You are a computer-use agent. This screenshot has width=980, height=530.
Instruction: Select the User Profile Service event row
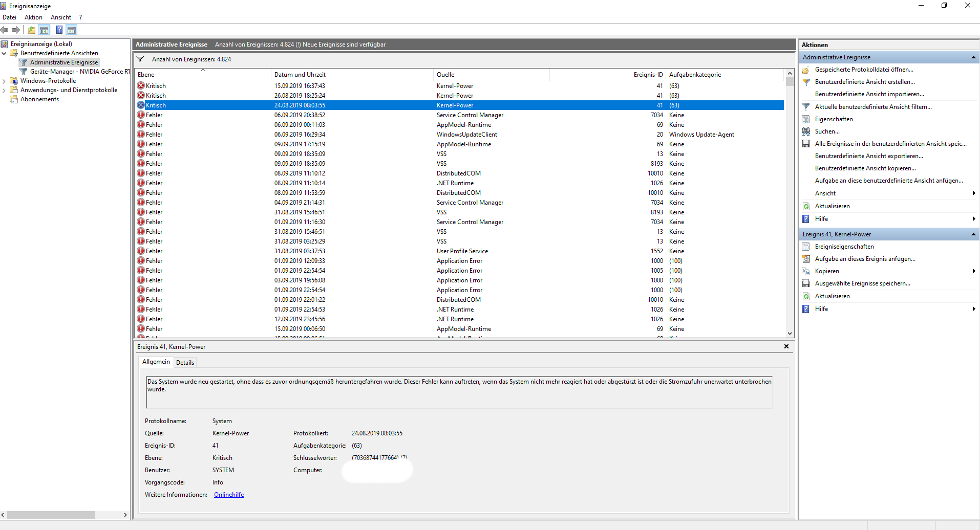coord(460,251)
